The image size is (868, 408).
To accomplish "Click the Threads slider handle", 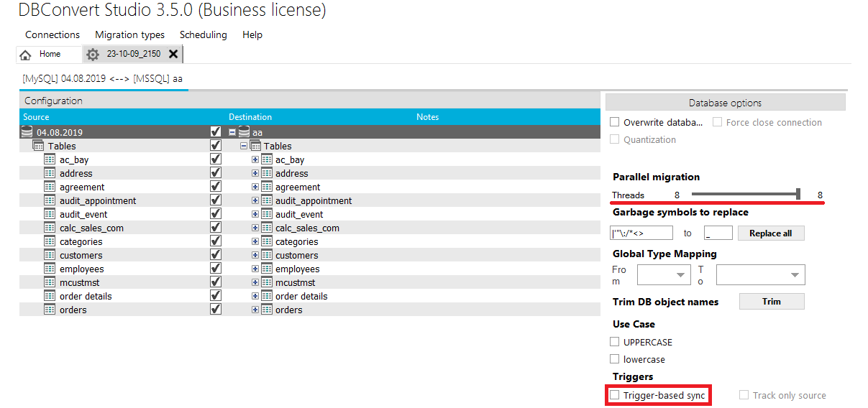I will (x=798, y=194).
